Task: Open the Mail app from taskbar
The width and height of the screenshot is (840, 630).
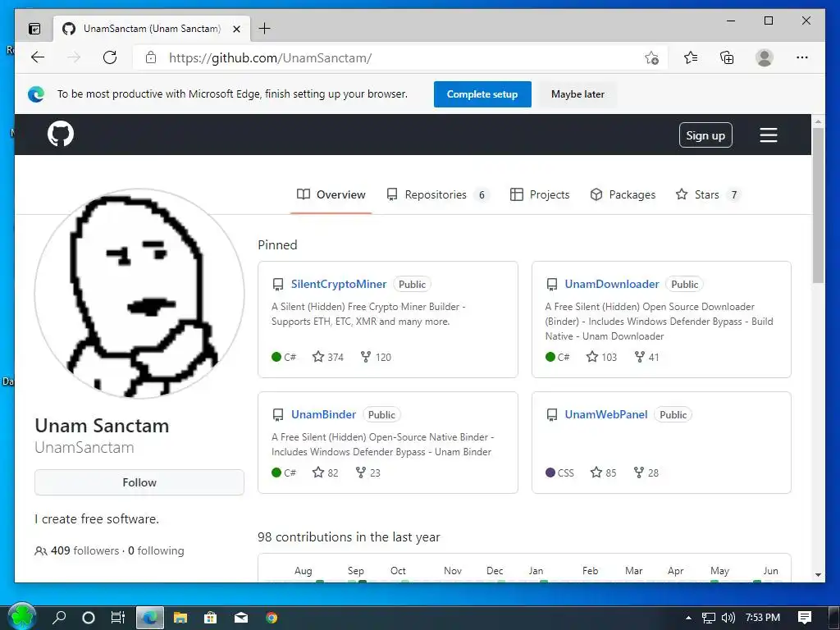Action: point(241,618)
